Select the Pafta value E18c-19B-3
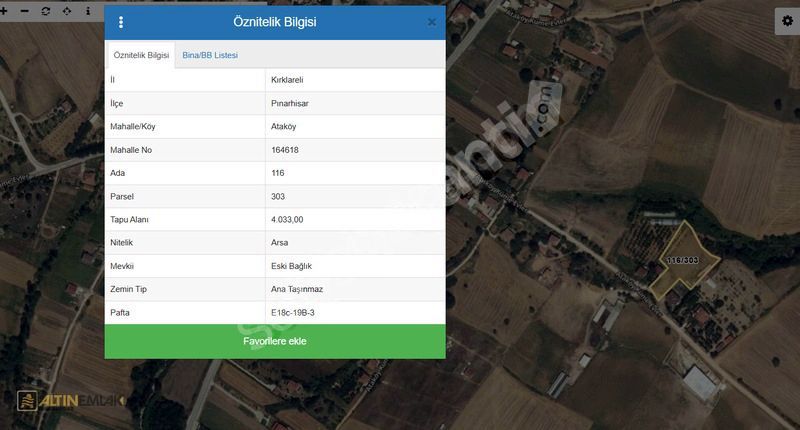The image size is (800, 430). [x=295, y=313]
